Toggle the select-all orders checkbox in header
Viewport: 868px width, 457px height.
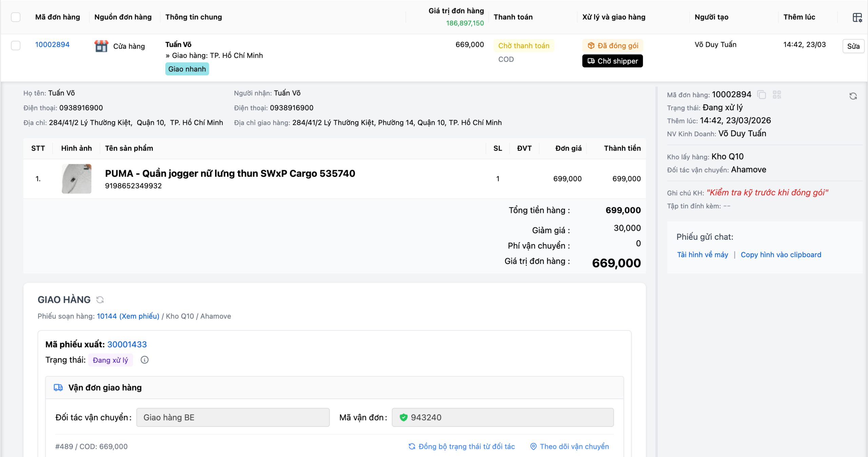16,17
